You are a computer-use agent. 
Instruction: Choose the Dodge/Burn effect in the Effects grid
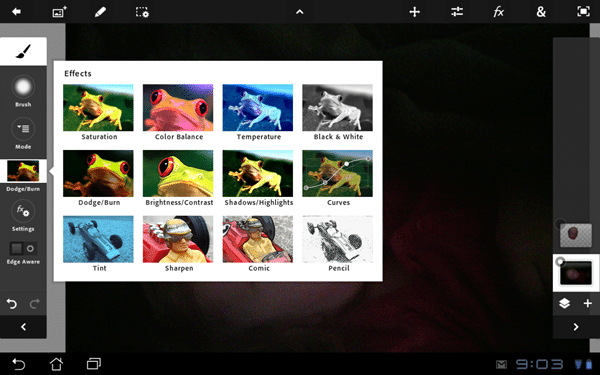[98, 178]
